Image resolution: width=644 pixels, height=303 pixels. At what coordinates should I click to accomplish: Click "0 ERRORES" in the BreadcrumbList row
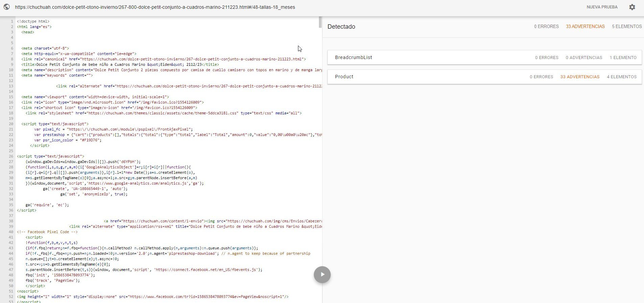pos(547,58)
